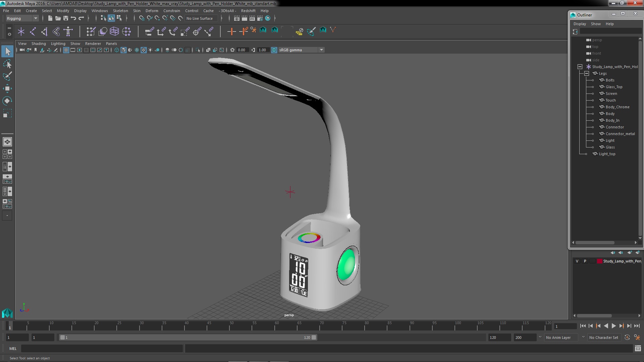
Task: Open the Outliner Show menu
Action: [x=596, y=24]
